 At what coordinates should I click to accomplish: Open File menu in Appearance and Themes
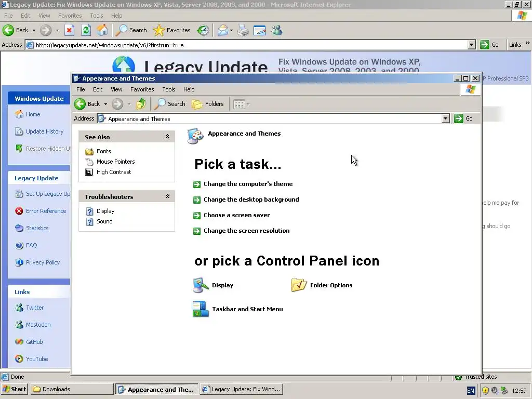point(81,89)
